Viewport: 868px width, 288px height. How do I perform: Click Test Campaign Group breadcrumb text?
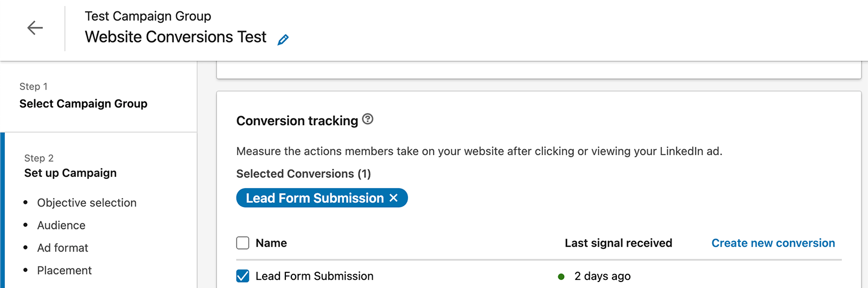point(148,16)
